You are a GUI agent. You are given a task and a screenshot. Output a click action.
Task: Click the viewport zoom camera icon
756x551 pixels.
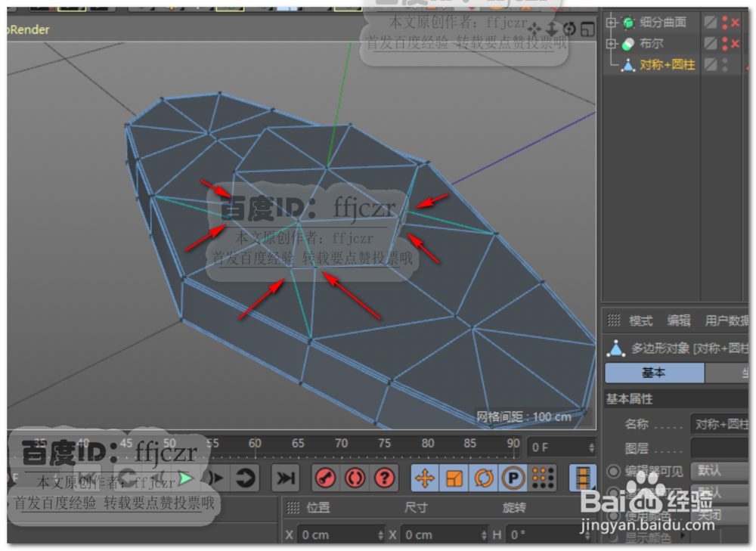click(552, 29)
